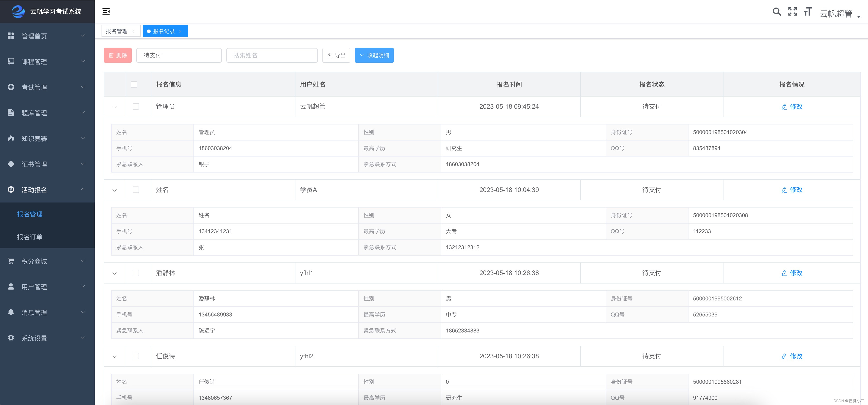Click the 报名时间 column header
The height and width of the screenshot is (405, 868).
[509, 84]
